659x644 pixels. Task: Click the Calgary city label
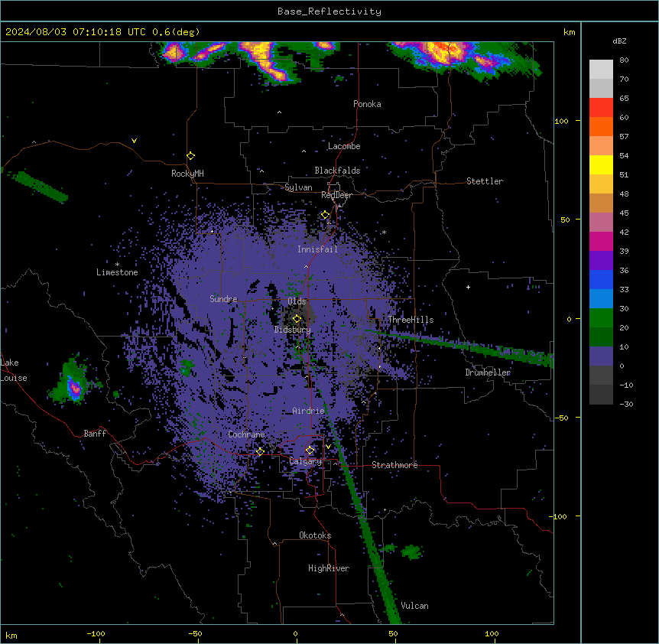[305, 461]
